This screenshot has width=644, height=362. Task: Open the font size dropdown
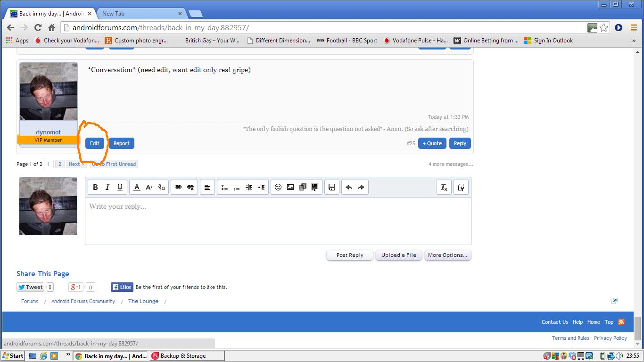tap(149, 187)
